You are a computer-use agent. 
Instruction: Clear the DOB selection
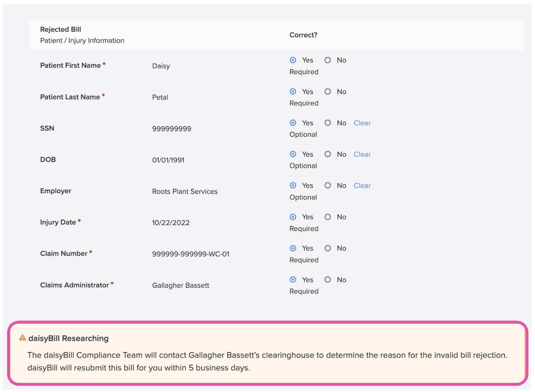point(362,154)
